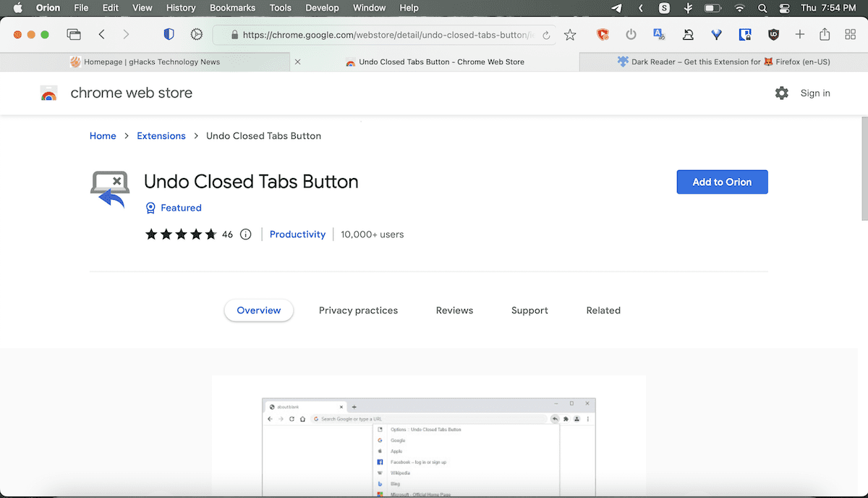Click the Featured link

(181, 208)
